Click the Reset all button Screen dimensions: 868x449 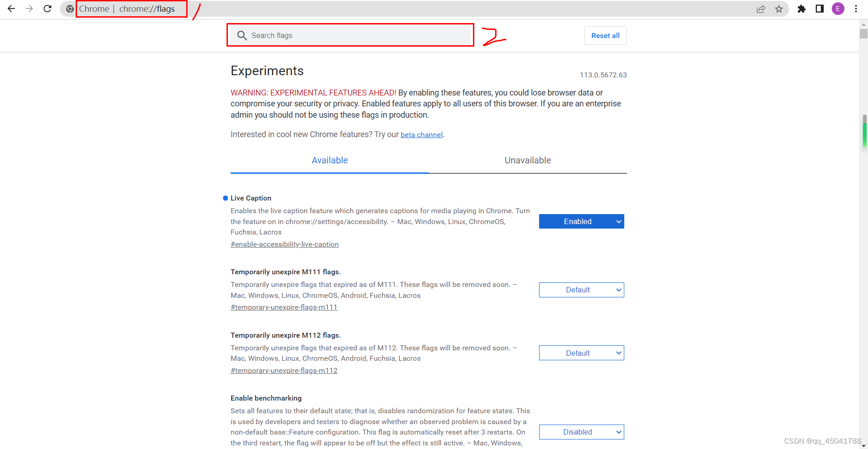(x=605, y=35)
